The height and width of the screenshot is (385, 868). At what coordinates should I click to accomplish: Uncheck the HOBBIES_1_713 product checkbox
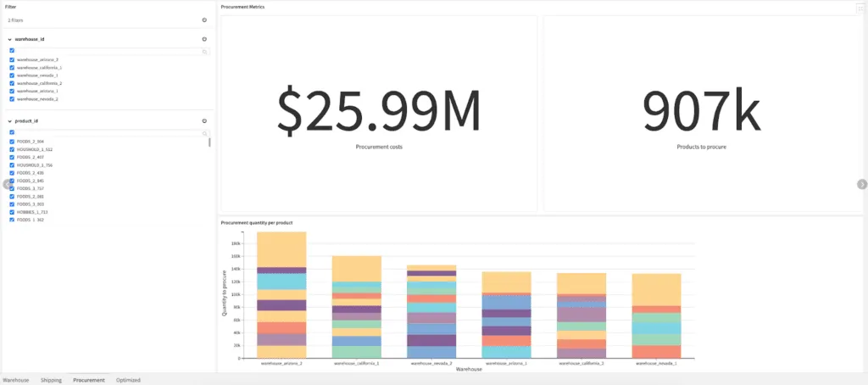pos(12,212)
